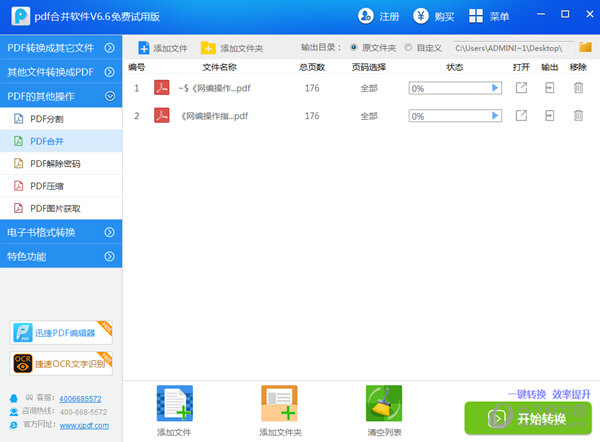Clear the list with 清空列表 broom icon

pos(384,403)
